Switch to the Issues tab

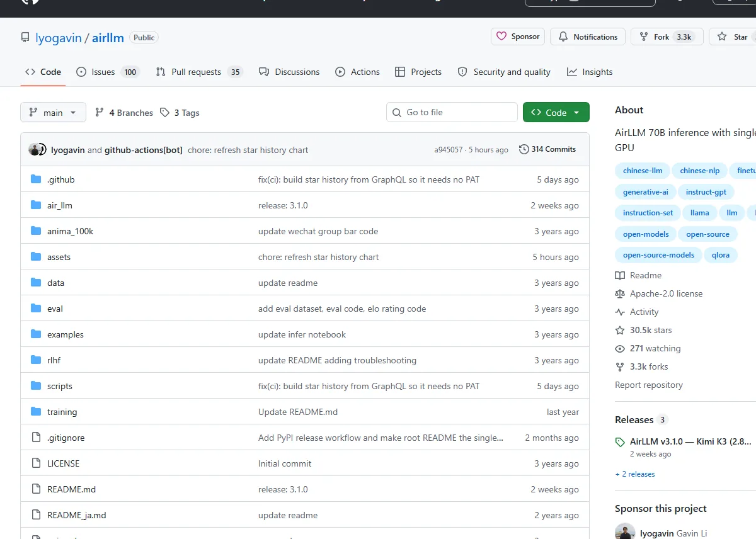point(107,72)
